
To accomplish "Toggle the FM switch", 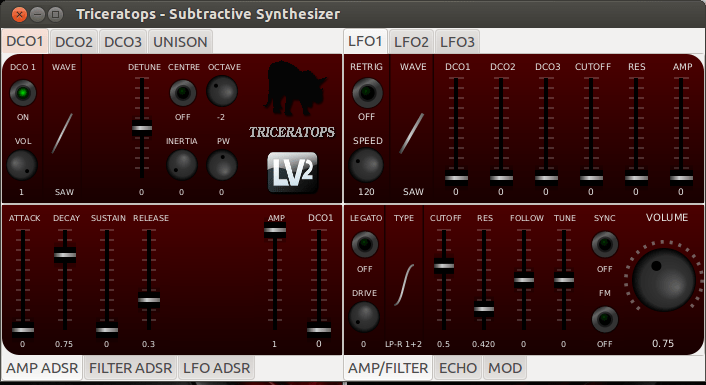I will pyautogui.click(x=605, y=319).
